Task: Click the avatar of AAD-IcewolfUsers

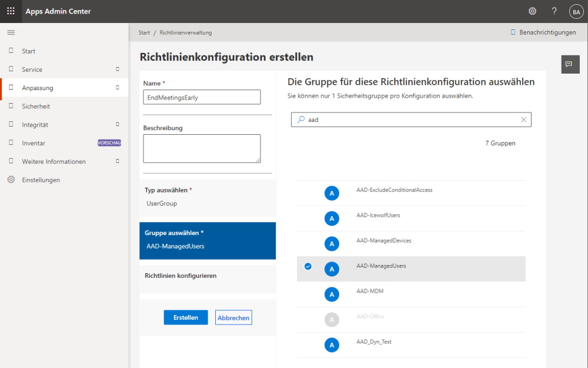Action: point(332,218)
